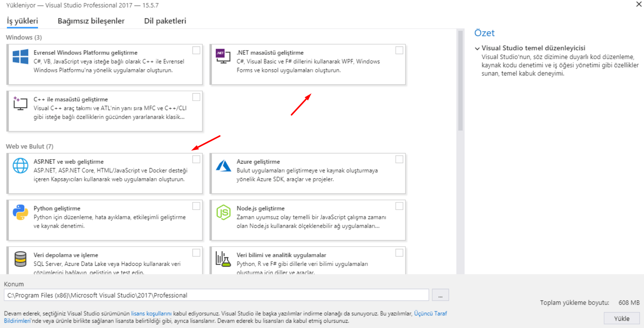Click the ASP.NET globe icon

coord(20,166)
